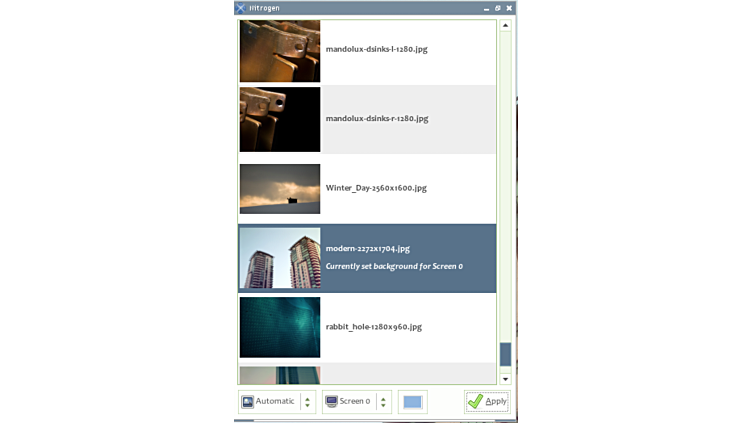
Task: Click the green checkmark icon on Apply
Action: [x=475, y=402]
